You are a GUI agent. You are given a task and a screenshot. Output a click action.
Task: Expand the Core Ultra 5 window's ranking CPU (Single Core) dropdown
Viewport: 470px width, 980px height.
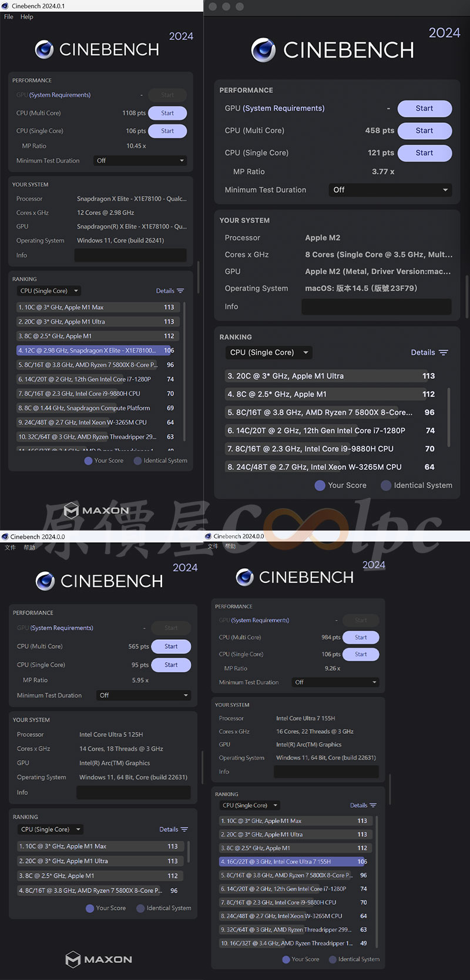pyautogui.click(x=51, y=830)
